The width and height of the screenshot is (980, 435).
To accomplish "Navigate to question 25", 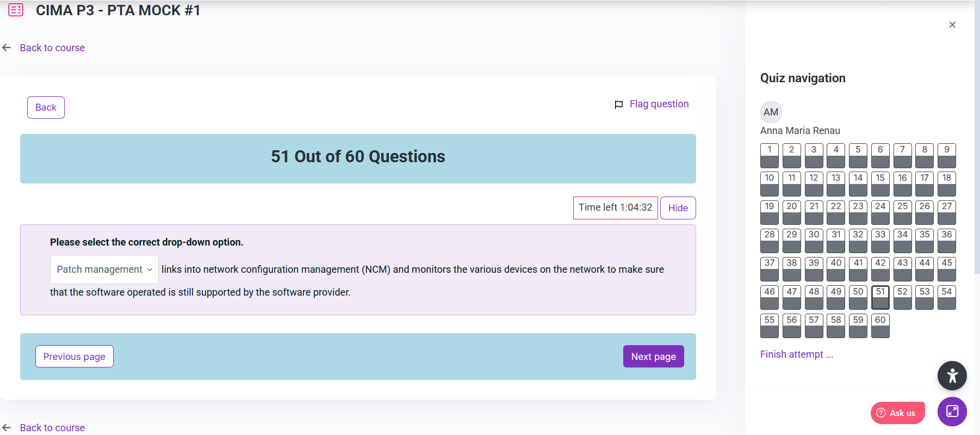I will 902,212.
